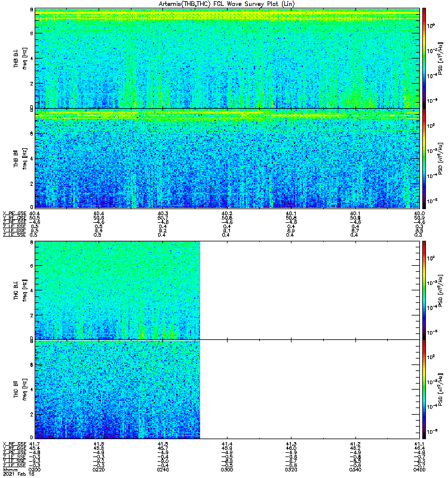The height and width of the screenshot is (478, 448).
Task: Select the THB B-parallel spectrogram panel
Action: coord(227,158)
